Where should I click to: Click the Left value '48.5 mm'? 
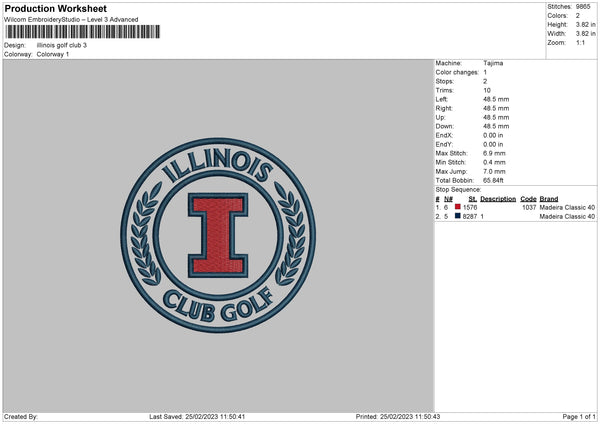click(496, 99)
